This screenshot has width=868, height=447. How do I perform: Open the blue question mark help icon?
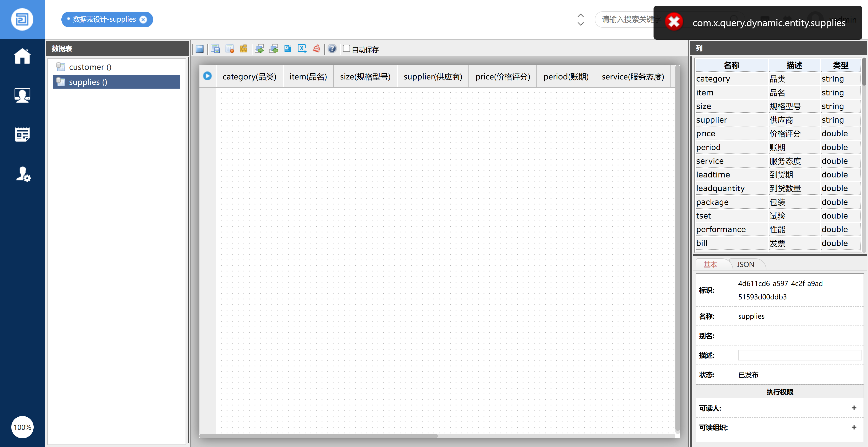pos(332,49)
